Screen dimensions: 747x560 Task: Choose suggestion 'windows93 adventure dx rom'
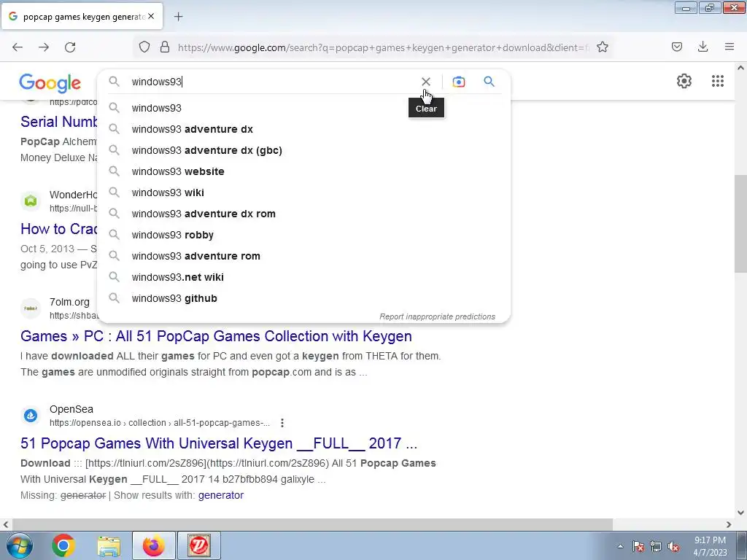[x=304, y=214]
